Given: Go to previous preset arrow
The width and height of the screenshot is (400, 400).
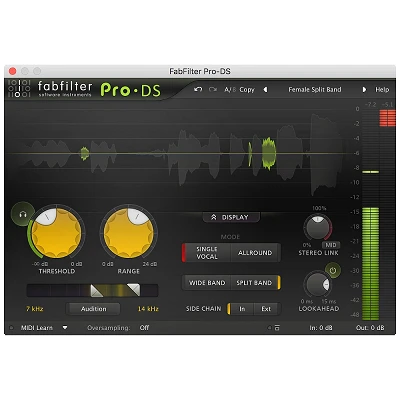Looking at the screenshot, I should pyautogui.click(x=265, y=90).
